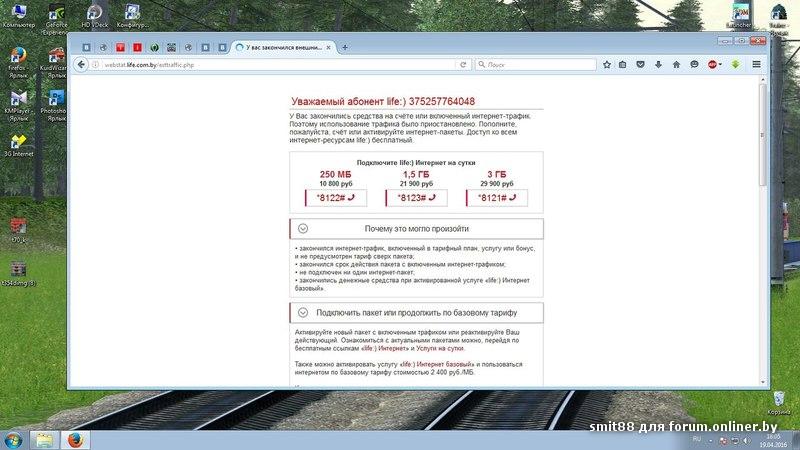Open the Корзина recycle bin icon

point(779,403)
